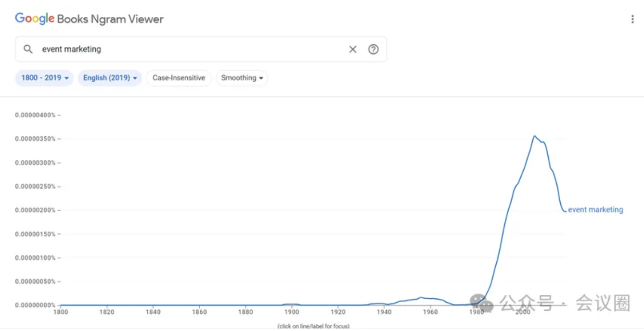The image size is (644, 331).
Task: Expand the English (2019) corpus dropdown
Action: click(x=110, y=78)
